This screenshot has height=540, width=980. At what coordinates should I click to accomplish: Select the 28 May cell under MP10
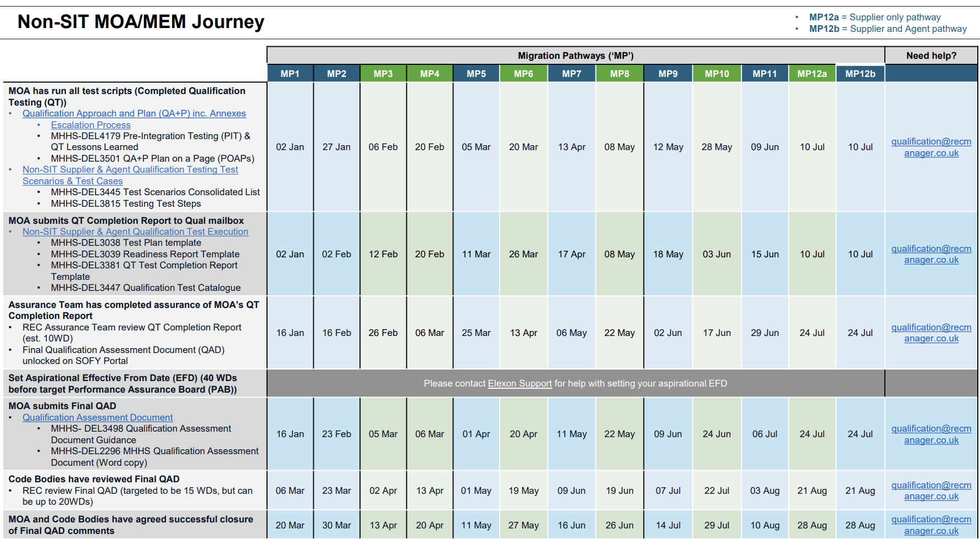tap(717, 147)
